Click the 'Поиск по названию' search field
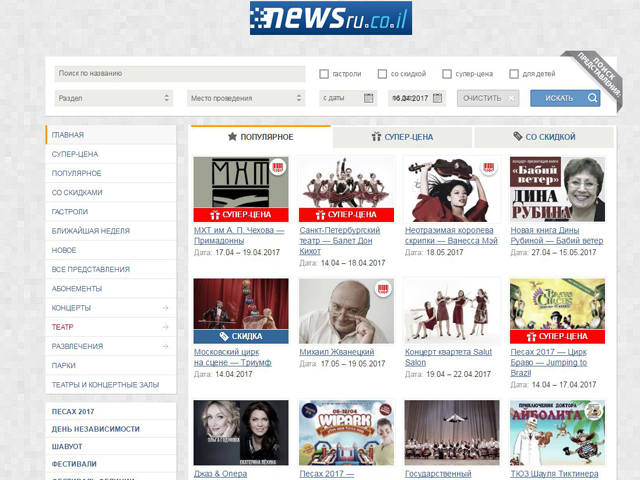This screenshot has width=640, height=480. (180, 74)
